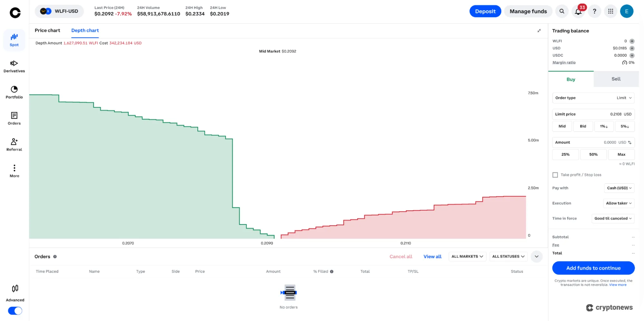Click inside the Limit price field
644x321 pixels.
[x=593, y=114]
